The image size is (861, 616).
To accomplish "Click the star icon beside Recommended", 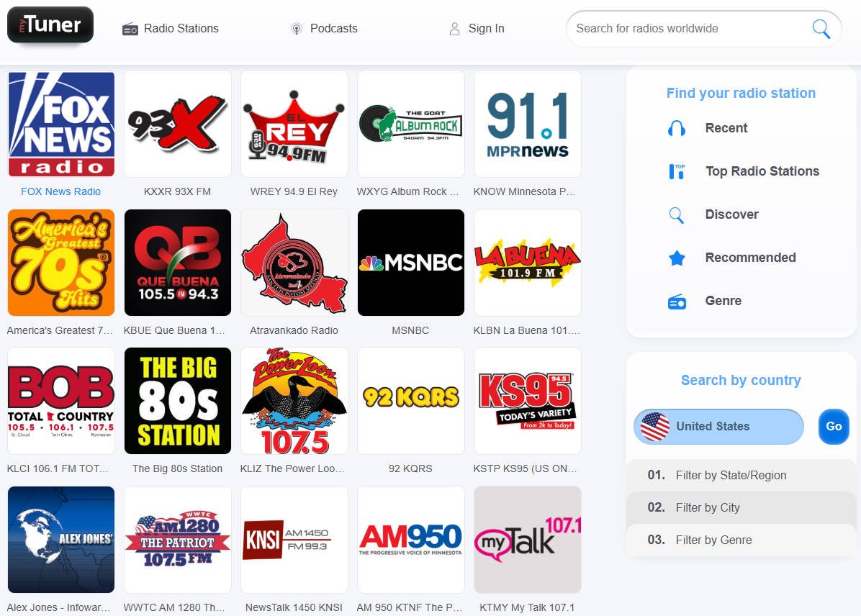I will point(677,258).
